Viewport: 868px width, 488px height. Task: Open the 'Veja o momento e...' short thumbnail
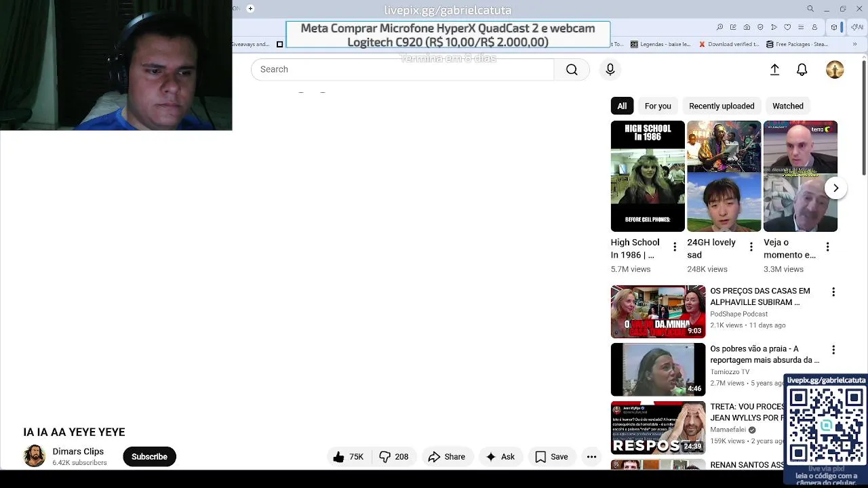click(800, 176)
